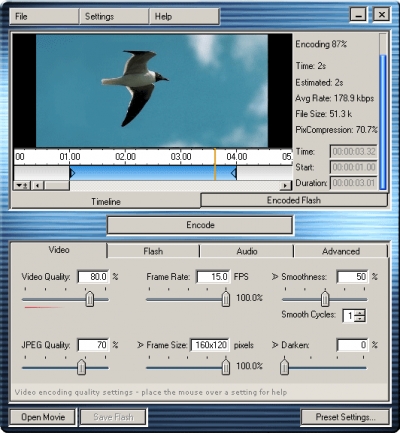Click the orange playhead on the timeline
400x434 pixels.
click(215, 164)
